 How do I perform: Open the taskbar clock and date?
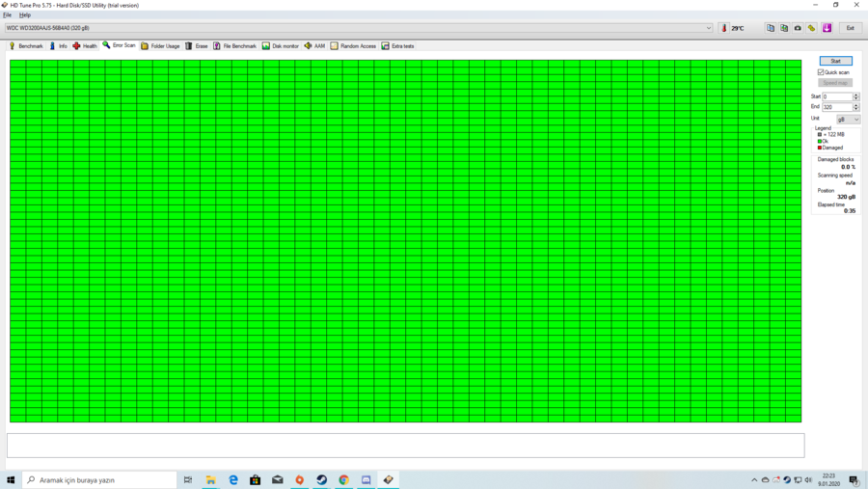[x=828, y=480]
